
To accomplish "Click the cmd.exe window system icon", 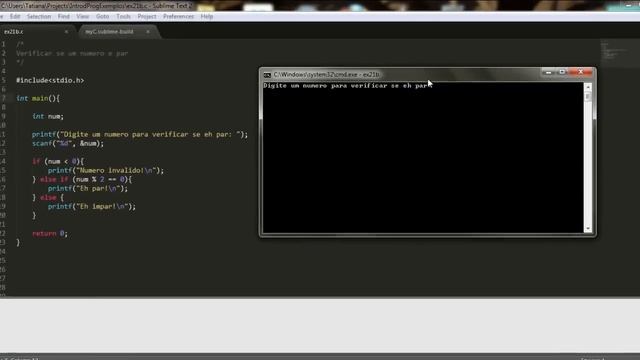I will point(267,75).
